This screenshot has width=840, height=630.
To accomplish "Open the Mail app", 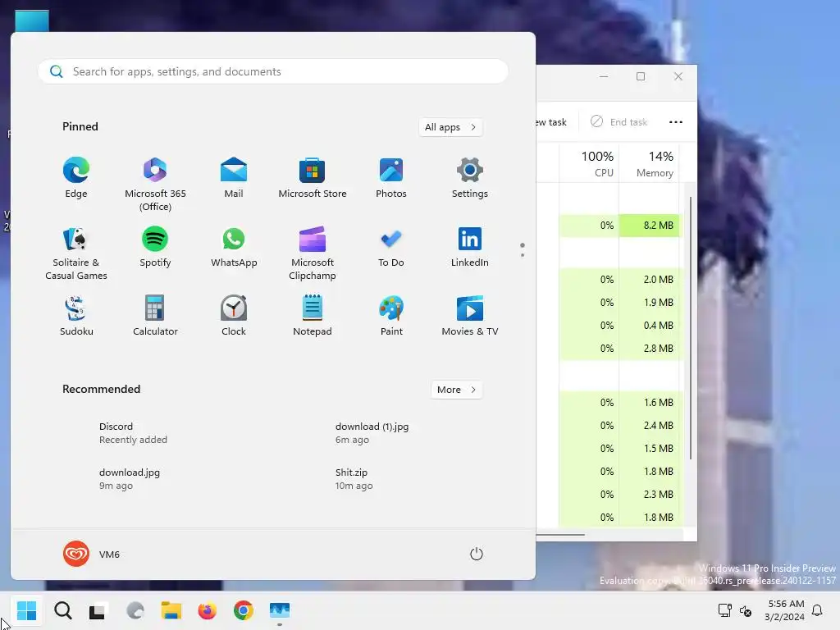I will [x=234, y=179].
